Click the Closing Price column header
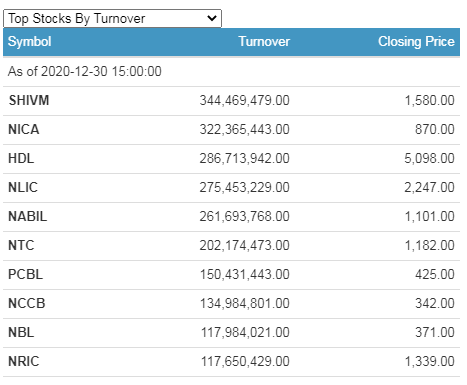467x385 pixels. coord(416,42)
